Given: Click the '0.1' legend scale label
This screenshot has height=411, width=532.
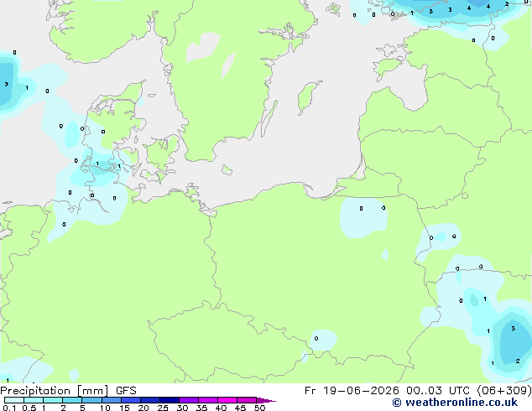Looking at the screenshot, I should point(9,408).
